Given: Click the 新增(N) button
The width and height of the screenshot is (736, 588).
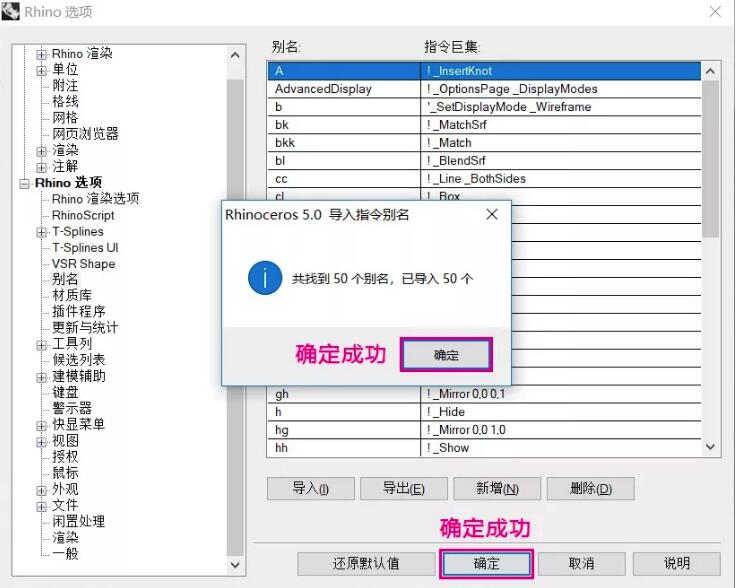Looking at the screenshot, I should point(497,489).
